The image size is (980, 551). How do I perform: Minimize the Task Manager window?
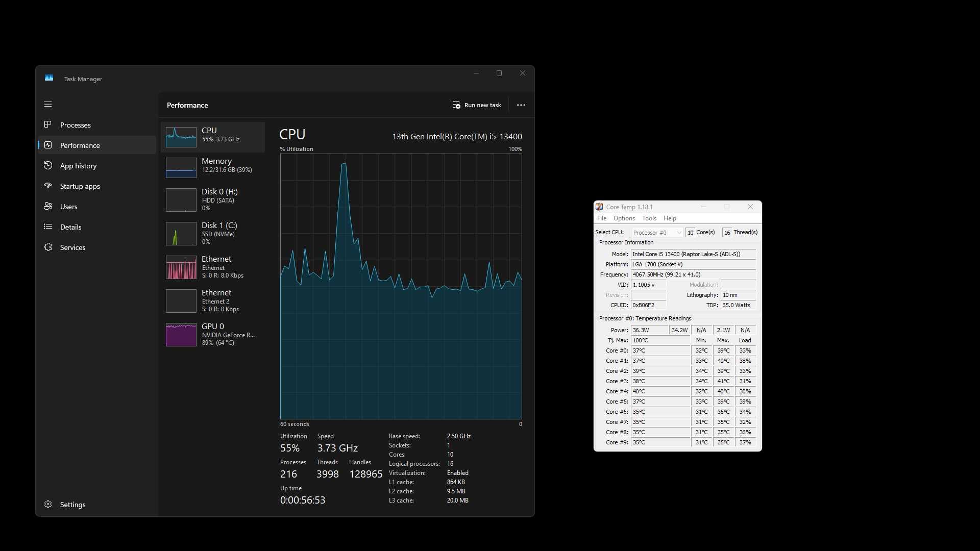(476, 73)
